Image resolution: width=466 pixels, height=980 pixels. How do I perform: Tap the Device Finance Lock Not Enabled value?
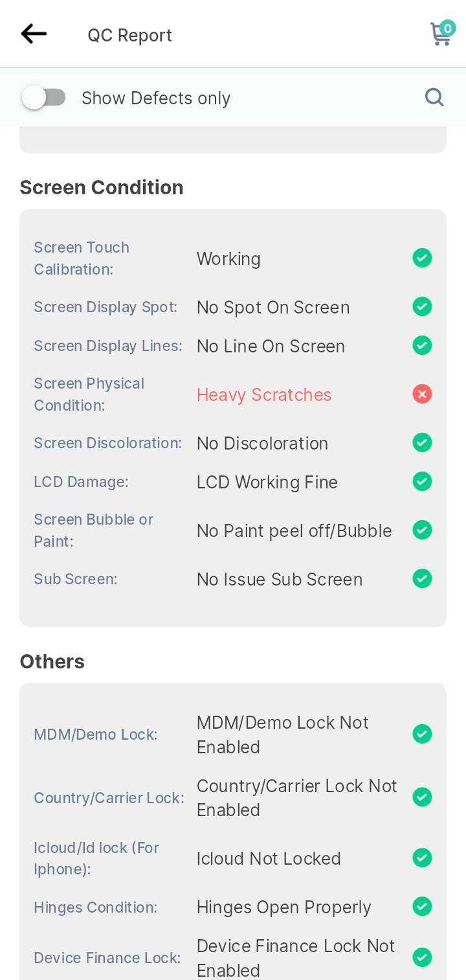[x=296, y=958]
